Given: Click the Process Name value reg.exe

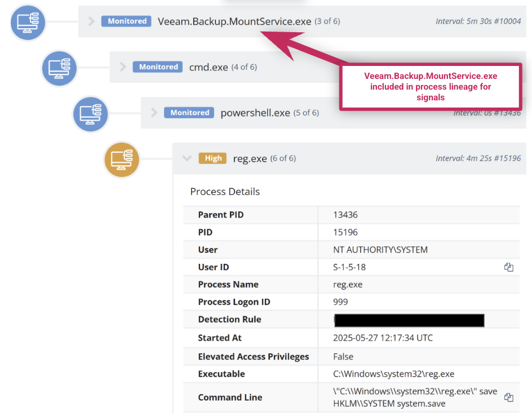Looking at the screenshot, I should [x=348, y=285].
